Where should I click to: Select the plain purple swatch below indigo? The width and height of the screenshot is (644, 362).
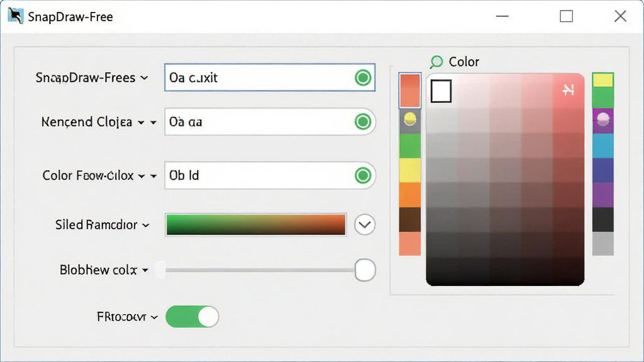(x=603, y=195)
